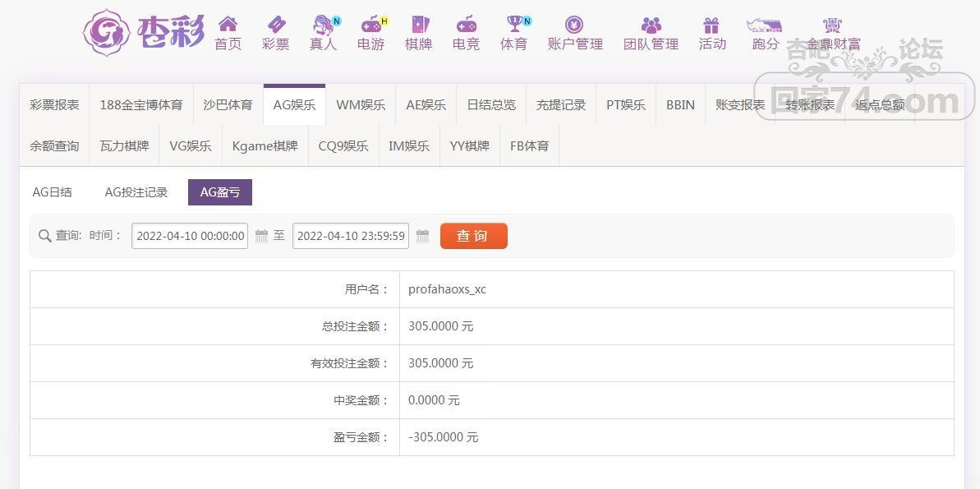
Task: Switch to the AG日结 sub-tab
Action: (53, 192)
